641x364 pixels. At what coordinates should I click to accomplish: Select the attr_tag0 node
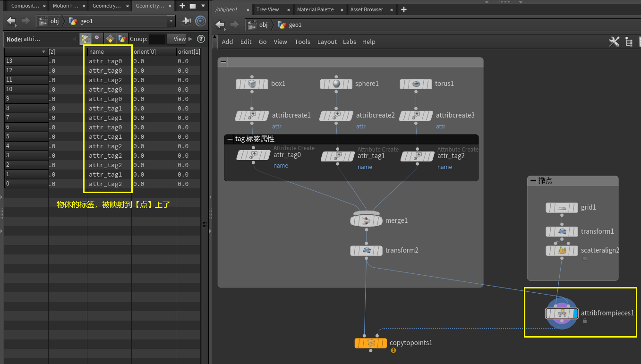click(x=253, y=155)
